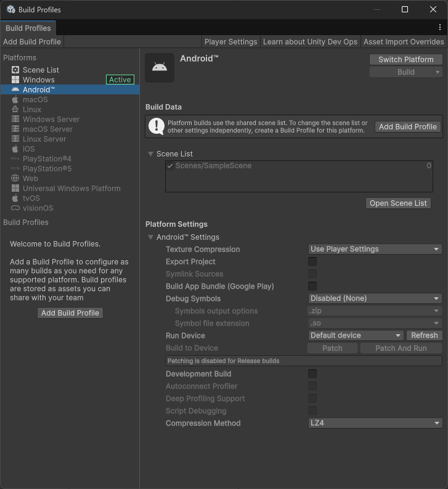448x489 pixels.
Task: Open the Compression Method LZ4 dropdown
Action: point(375,423)
